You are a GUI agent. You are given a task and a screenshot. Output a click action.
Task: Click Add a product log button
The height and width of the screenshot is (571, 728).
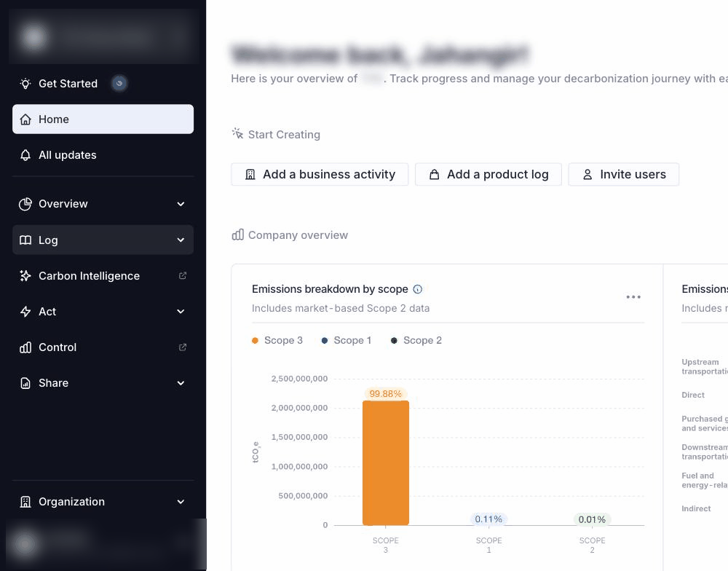point(488,175)
